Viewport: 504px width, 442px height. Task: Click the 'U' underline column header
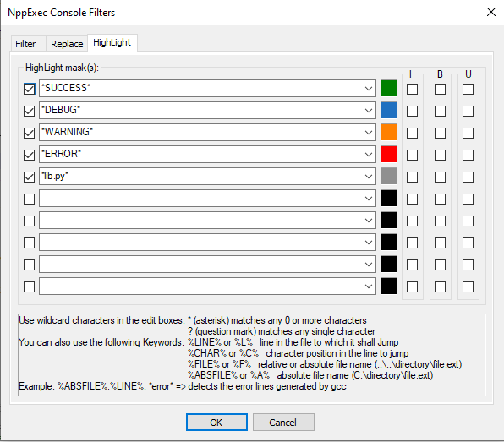[x=468, y=74]
